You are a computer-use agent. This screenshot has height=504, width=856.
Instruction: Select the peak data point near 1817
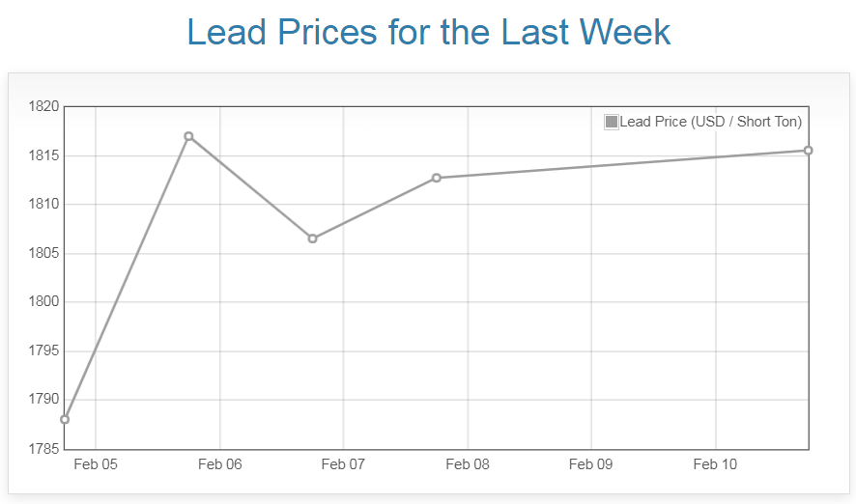click(x=188, y=136)
